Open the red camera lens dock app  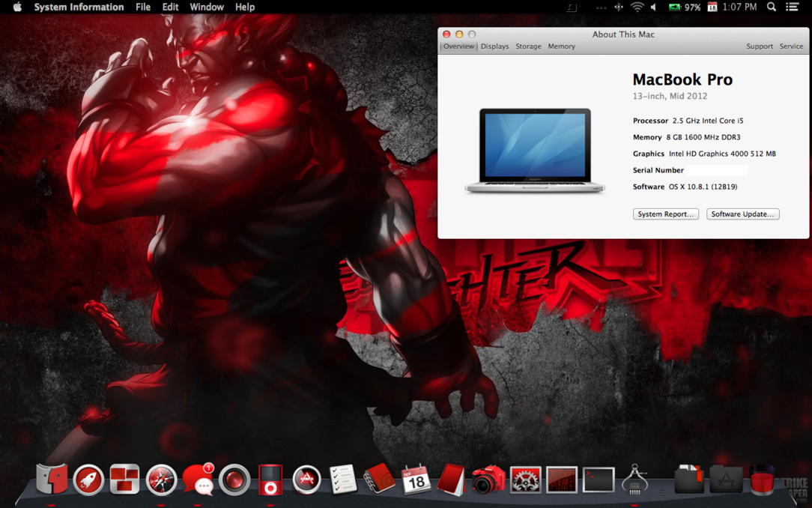point(234,480)
